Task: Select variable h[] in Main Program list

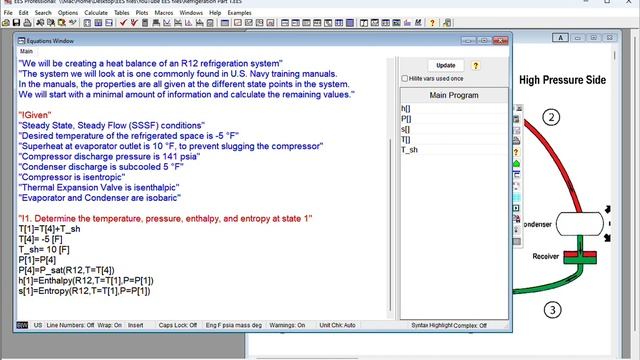Action: tap(454, 108)
